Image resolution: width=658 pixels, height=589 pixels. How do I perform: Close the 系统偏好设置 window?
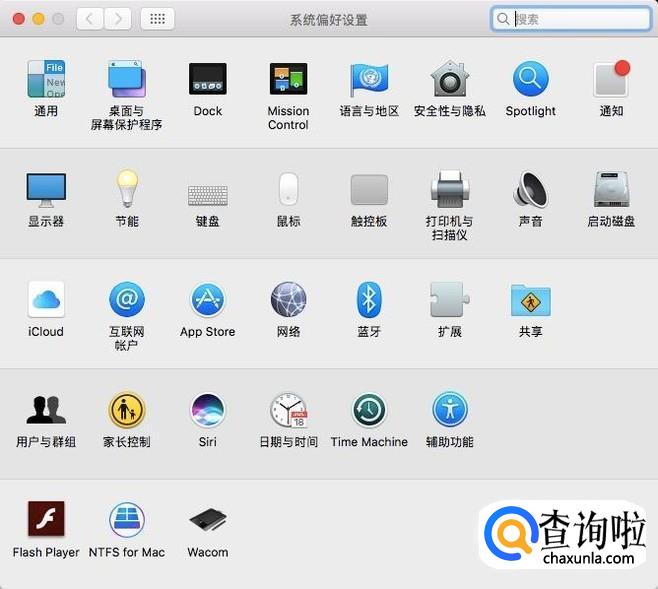coord(19,19)
